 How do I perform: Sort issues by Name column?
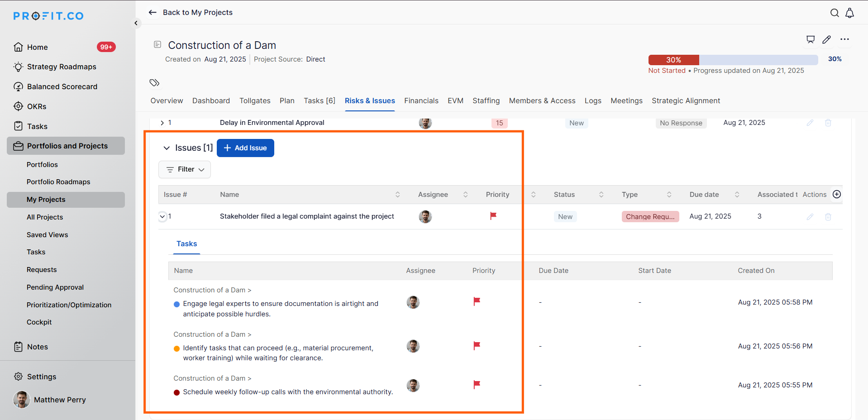(397, 195)
